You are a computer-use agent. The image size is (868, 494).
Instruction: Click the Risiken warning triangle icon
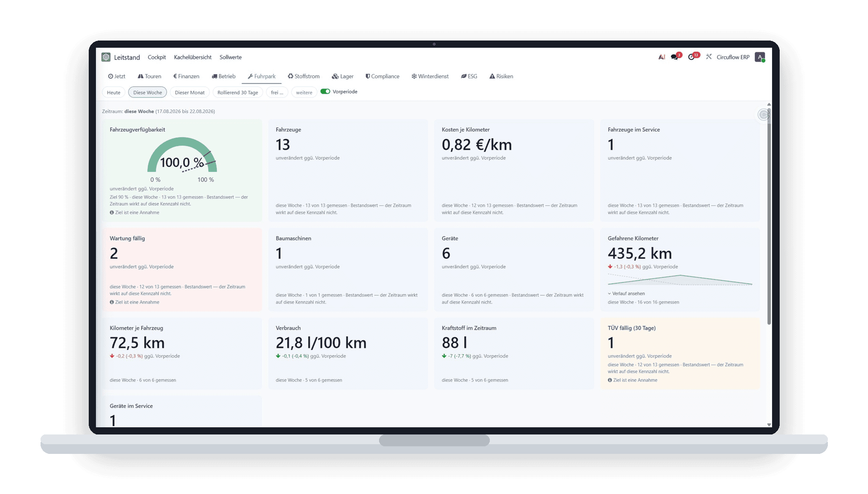point(492,76)
